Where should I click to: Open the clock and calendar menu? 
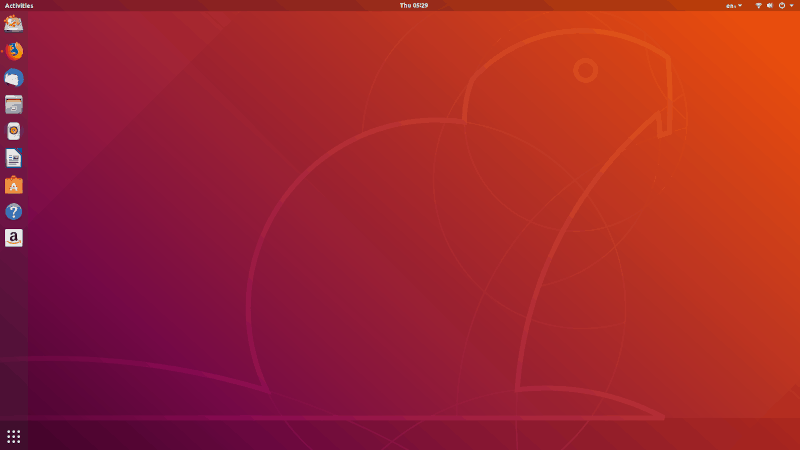(414, 6)
